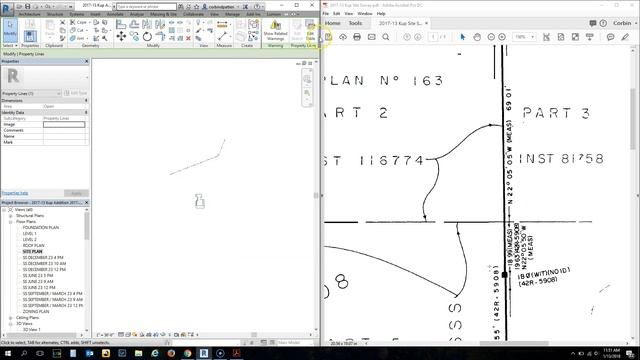Select the ROOF PLAN view in browser
The image size is (640, 360).
pyautogui.click(x=33, y=246)
